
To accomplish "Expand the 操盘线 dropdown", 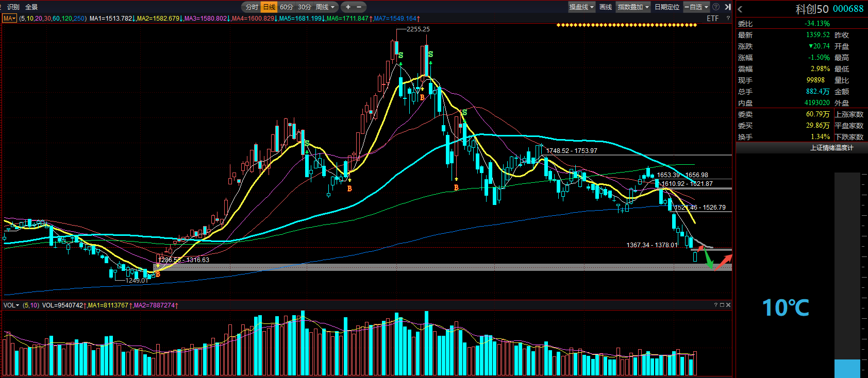I will [x=581, y=7].
